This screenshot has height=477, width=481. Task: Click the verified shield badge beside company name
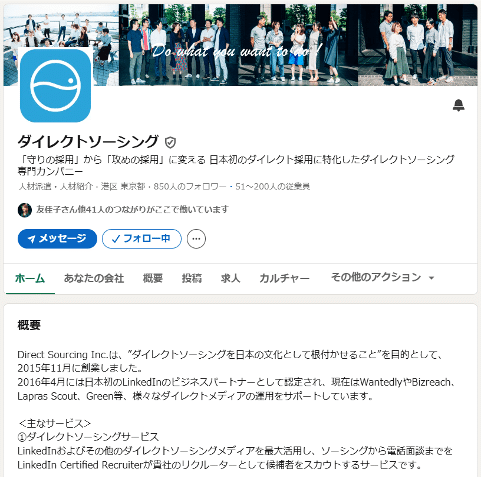pos(170,142)
